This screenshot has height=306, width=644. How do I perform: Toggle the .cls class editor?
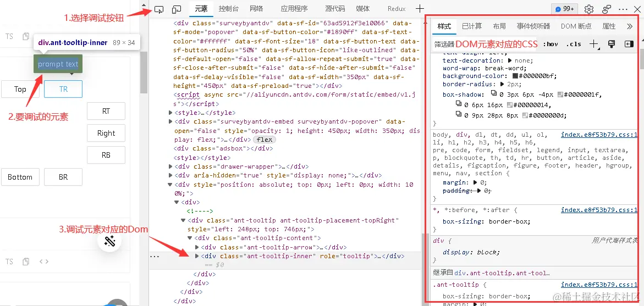(x=574, y=44)
